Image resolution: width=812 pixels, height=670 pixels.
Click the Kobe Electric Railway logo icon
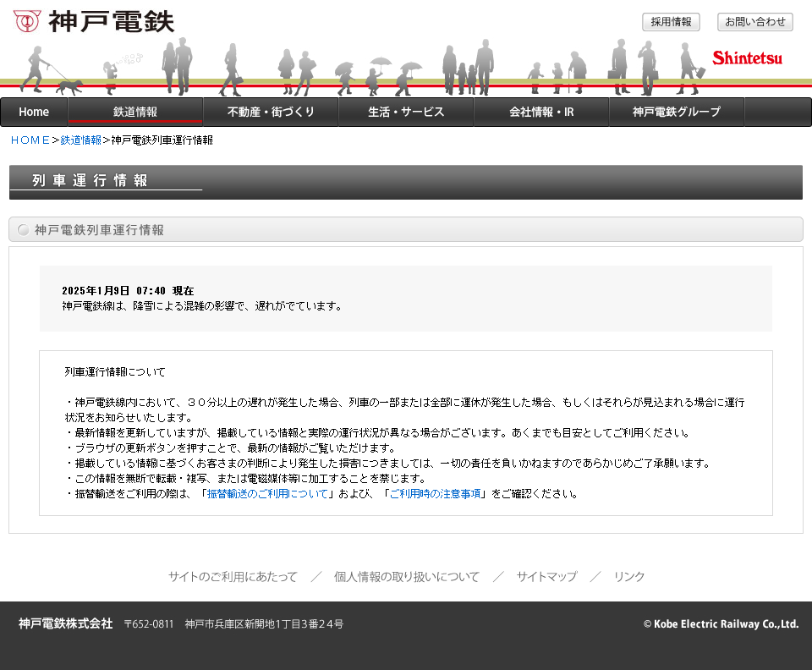pos(26,21)
